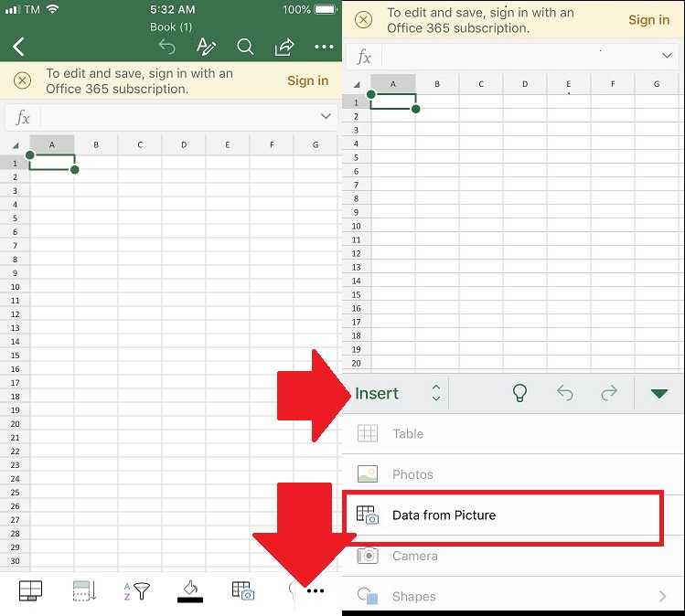Tap Sign in link on left screen
Screen dimensions: 685x616
coord(307,80)
